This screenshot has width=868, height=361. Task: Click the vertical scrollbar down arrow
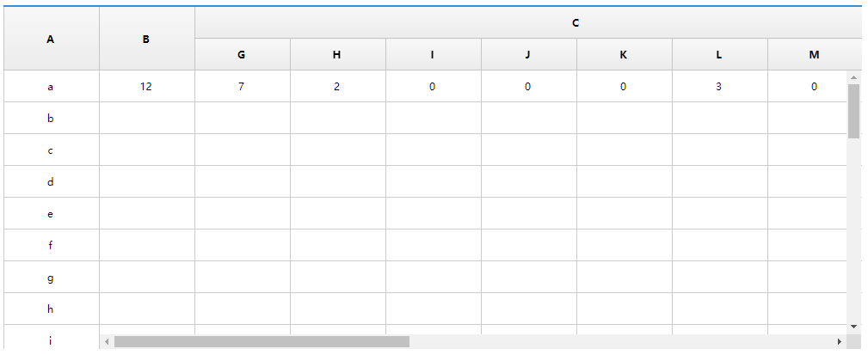point(853,327)
